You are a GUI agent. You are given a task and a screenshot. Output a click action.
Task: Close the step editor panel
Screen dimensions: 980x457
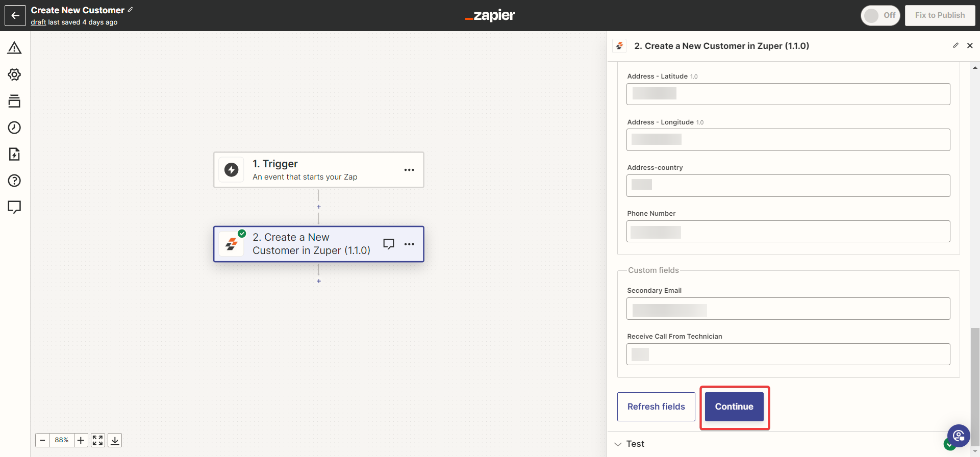970,45
